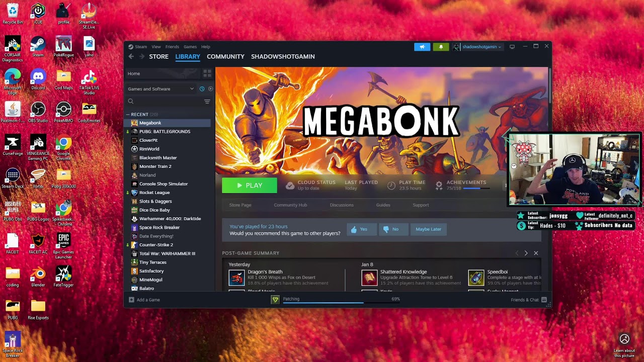Open the Support link
The image size is (644, 362).
coord(421,205)
